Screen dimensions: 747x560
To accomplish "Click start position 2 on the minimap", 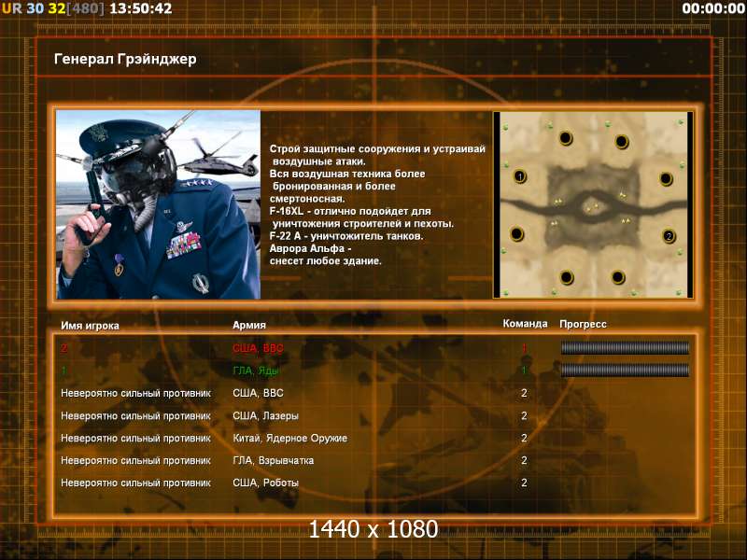I will 669,236.
